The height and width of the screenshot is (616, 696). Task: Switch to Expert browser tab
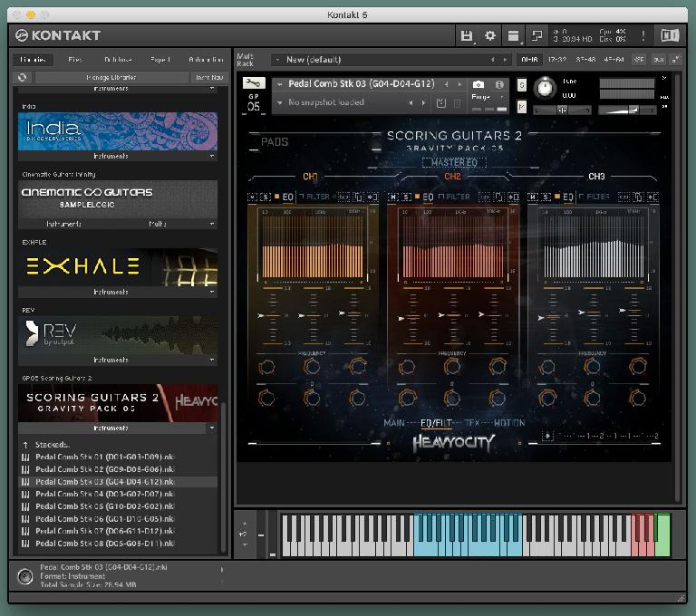tap(160, 60)
